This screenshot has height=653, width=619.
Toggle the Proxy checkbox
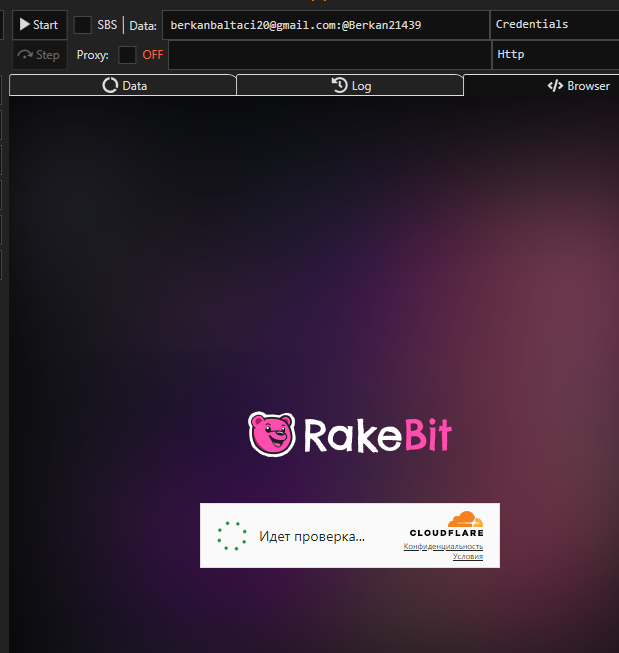point(127,55)
